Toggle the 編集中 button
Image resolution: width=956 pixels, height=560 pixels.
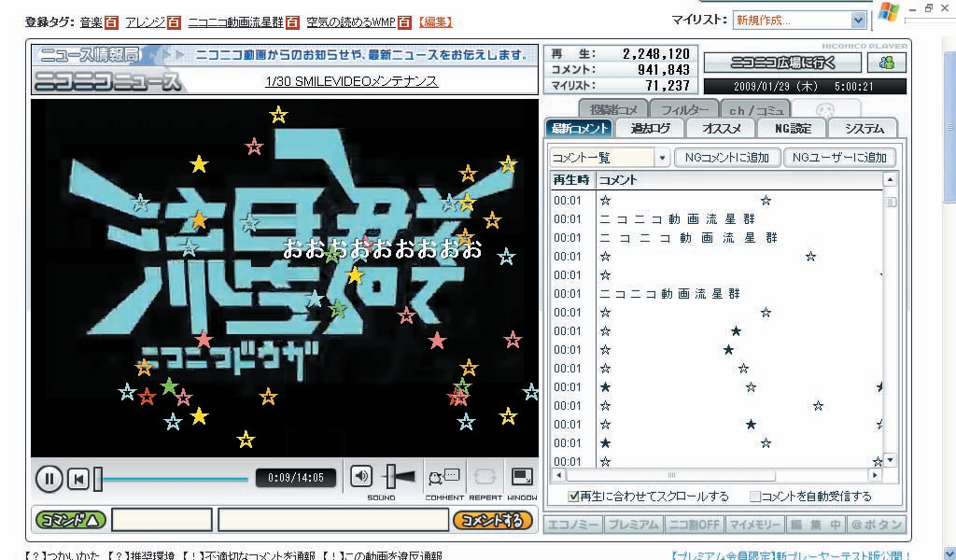(x=815, y=524)
